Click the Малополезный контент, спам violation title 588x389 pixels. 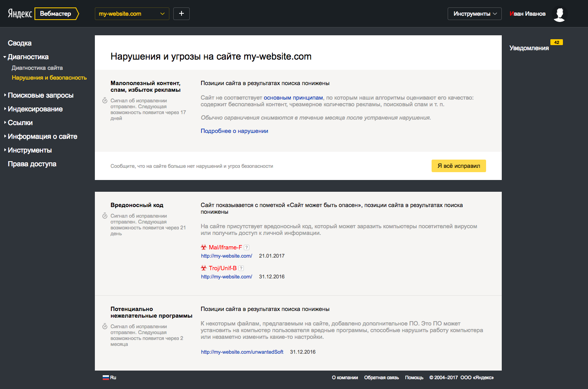pos(145,87)
